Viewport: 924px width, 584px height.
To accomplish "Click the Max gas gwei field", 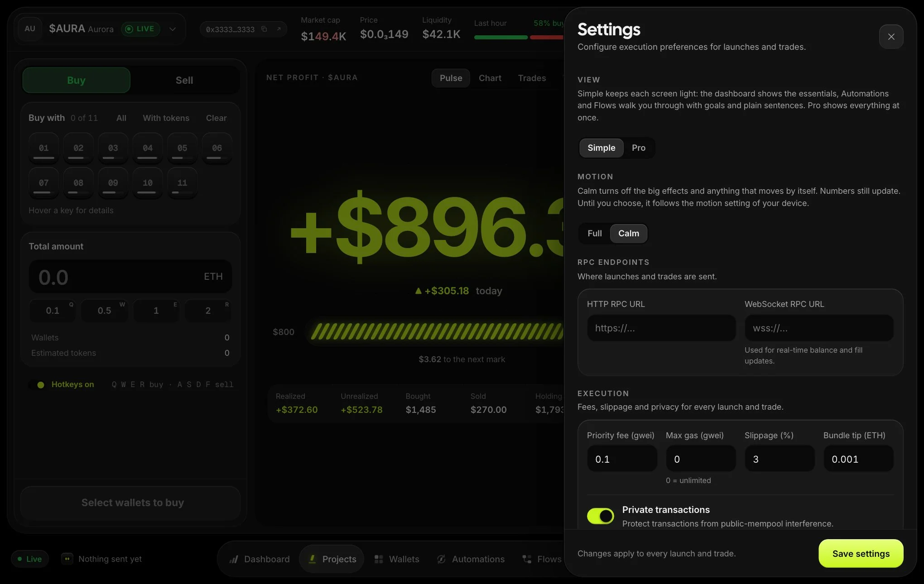I will [701, 459].
